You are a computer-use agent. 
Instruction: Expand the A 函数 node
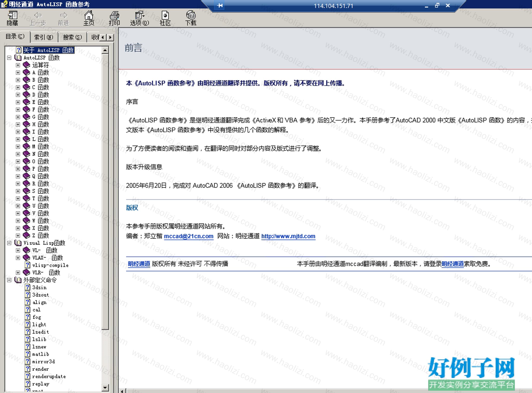click(x=18, y=73)
